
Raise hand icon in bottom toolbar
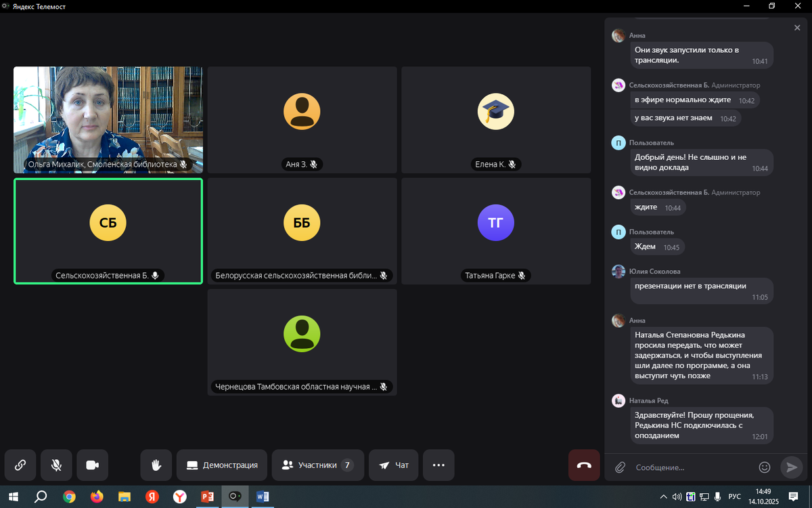pos(156,465)
